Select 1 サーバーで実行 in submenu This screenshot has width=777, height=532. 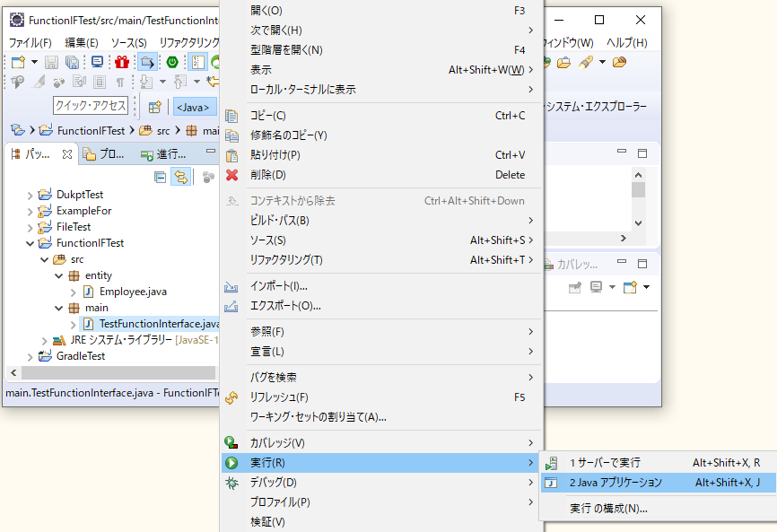(x=658, y=463)
